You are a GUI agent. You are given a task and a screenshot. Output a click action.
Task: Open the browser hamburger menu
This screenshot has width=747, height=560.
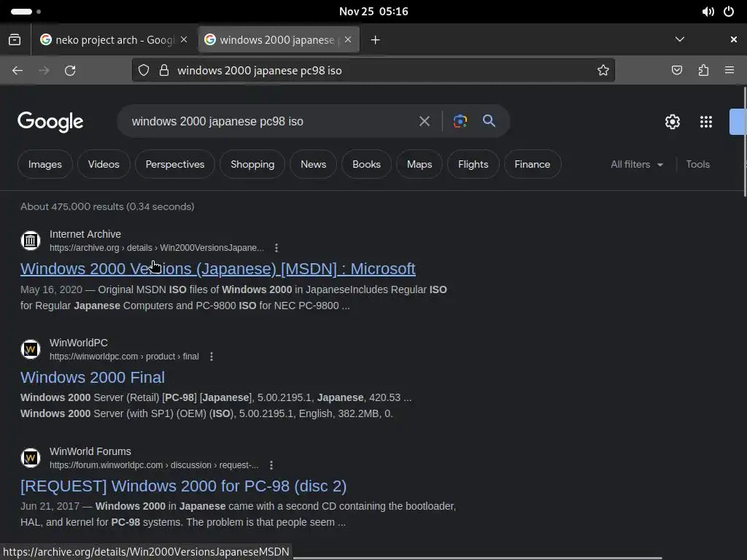[x=729, y=71]
